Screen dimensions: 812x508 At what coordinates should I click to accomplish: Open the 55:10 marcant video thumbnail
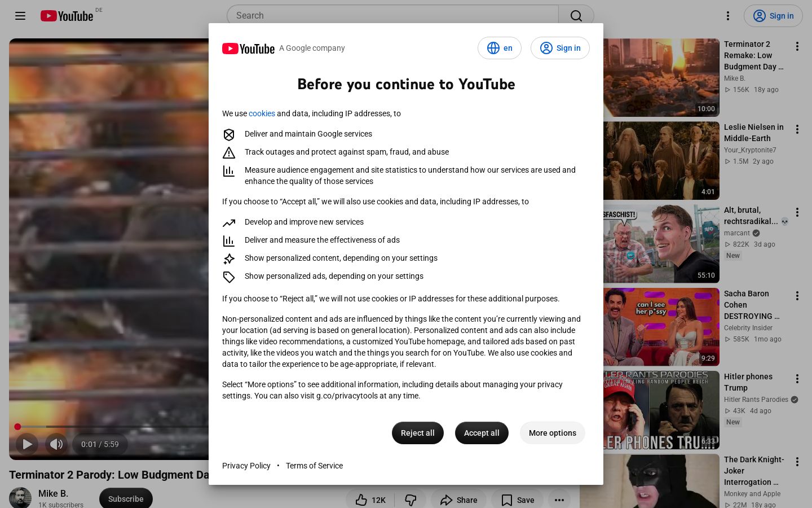tap(661, 244)
